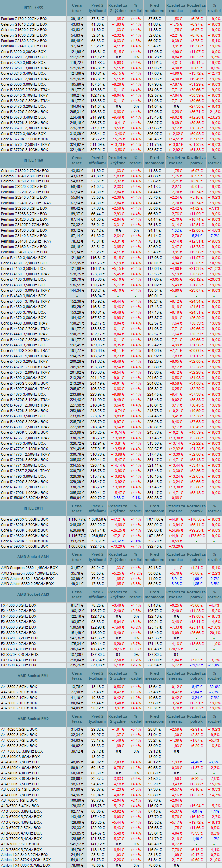Viewport: 222px width, 868px height.
Task: Click the INTEL 1155 section header
Action: pos(33,8)
